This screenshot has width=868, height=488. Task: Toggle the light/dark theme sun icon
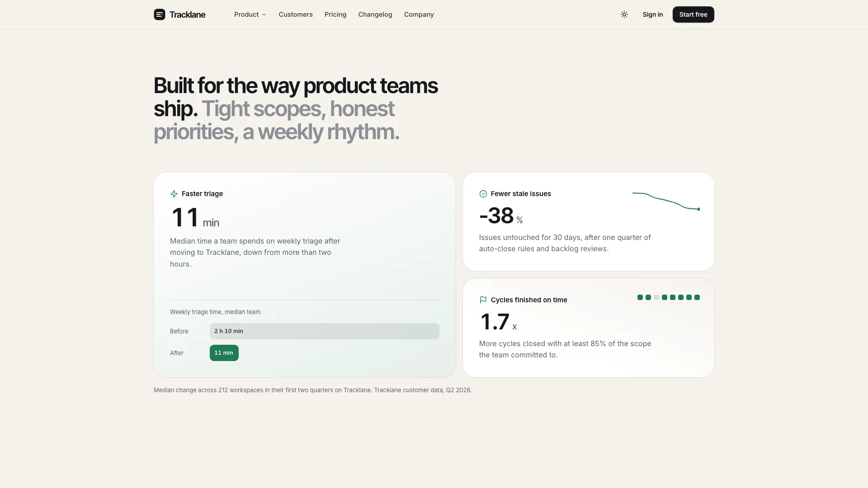point(624,14)
